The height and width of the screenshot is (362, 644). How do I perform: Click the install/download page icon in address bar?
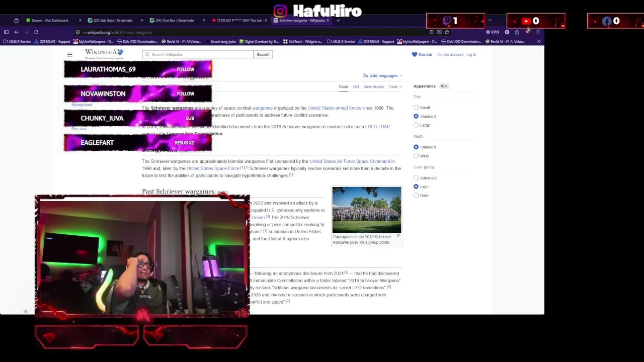point(439,32)
